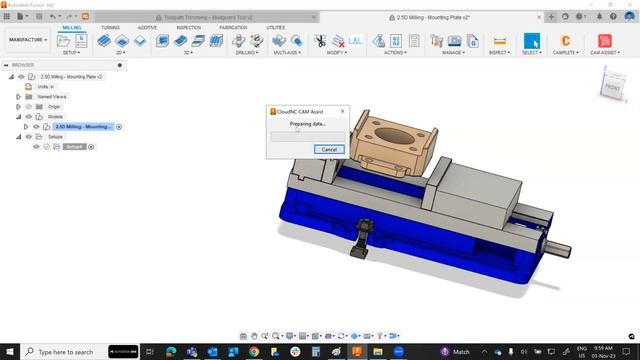Open a new design tab with plus button
640x360 pixels.
(551, 17)
